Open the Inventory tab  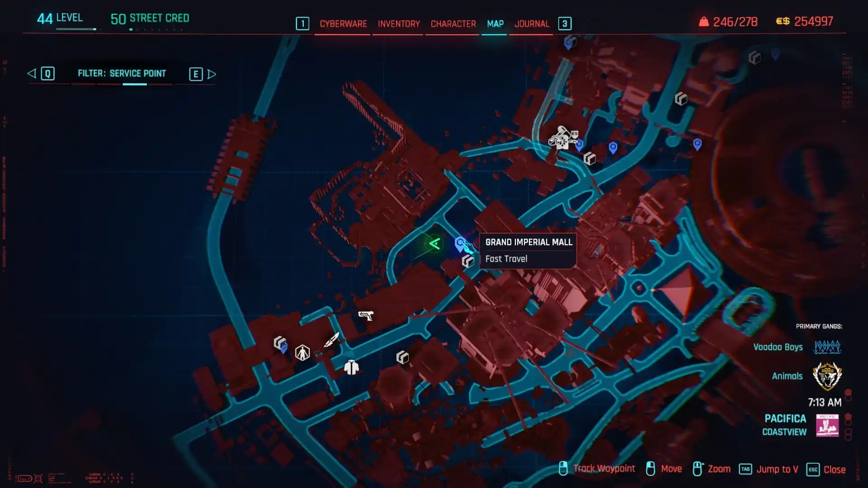(x=399, y=23)
